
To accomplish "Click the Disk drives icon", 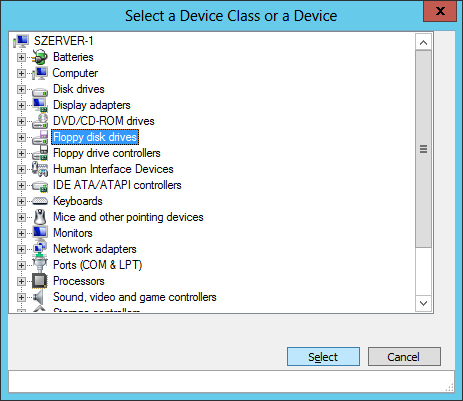I will pos(40,91).
